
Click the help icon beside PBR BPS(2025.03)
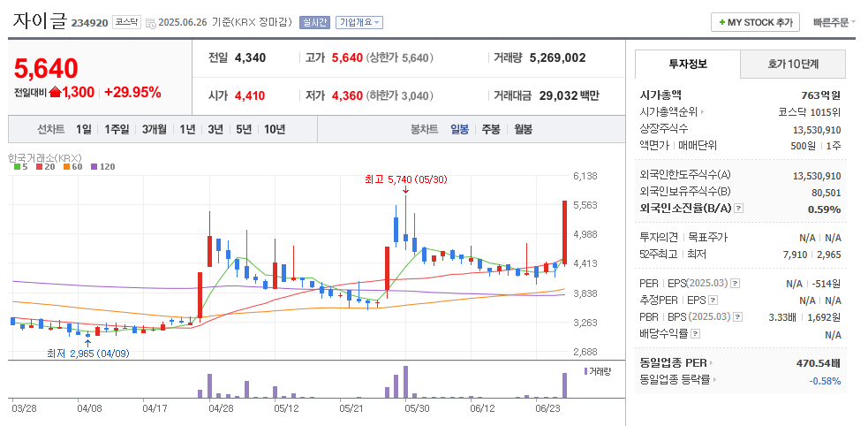coord(737,317)
